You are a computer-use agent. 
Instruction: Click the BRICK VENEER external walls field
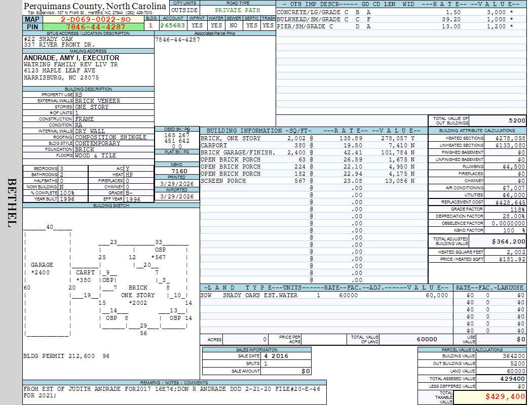click(x=98, y=101)
